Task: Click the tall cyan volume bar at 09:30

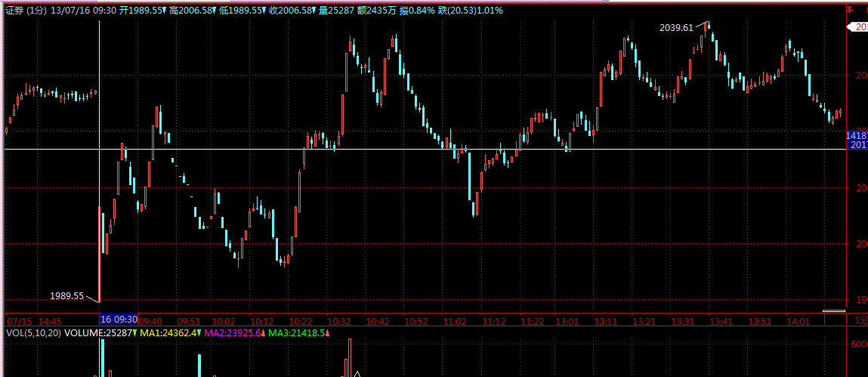Action: [102, 358]
